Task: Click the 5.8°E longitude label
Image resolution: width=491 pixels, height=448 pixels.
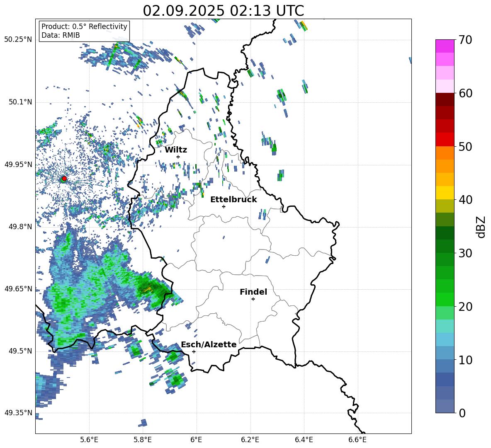Action: point(143,440)
